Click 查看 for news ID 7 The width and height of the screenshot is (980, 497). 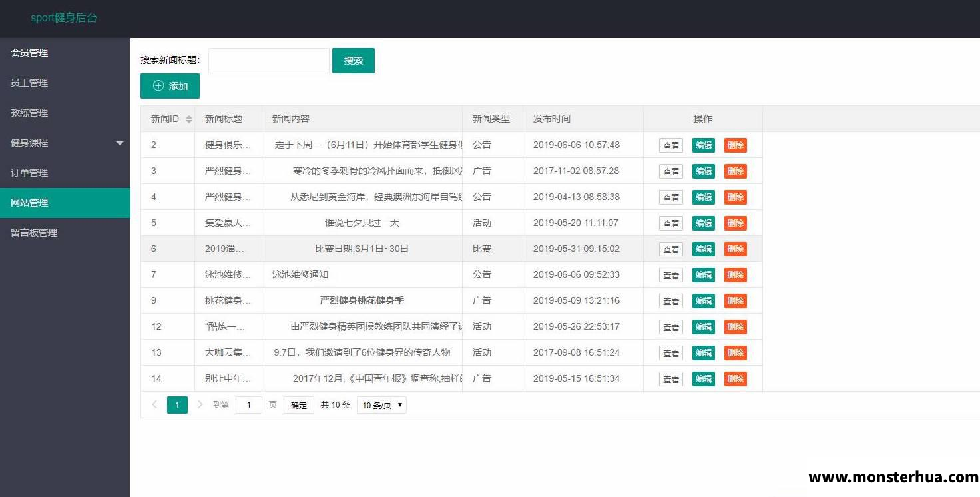tap(671, 275)
